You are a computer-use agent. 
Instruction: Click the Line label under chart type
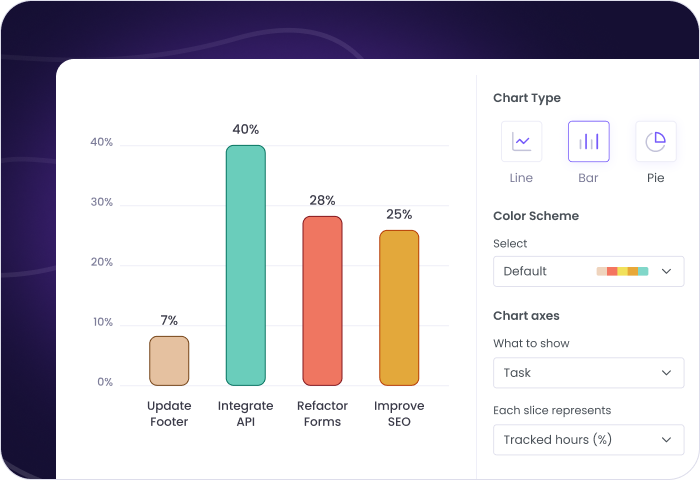(521, 178)
